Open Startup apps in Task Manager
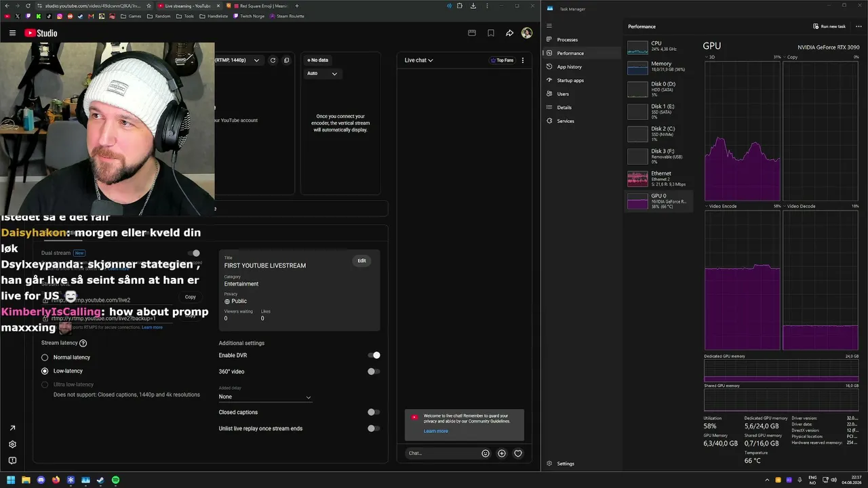868x488 pixels. click(x=583, y=81)
